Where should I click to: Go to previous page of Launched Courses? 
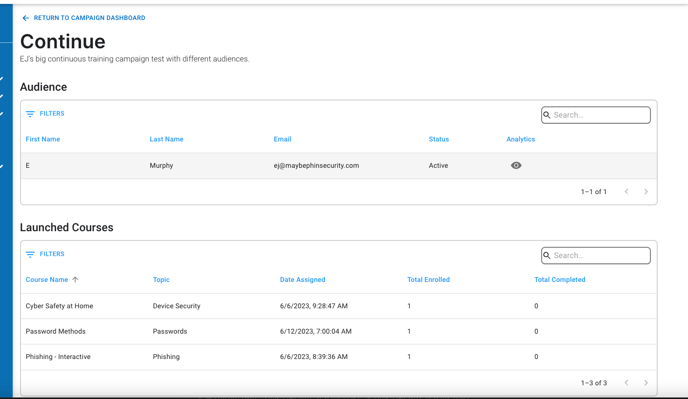click(x=627, y=383)
